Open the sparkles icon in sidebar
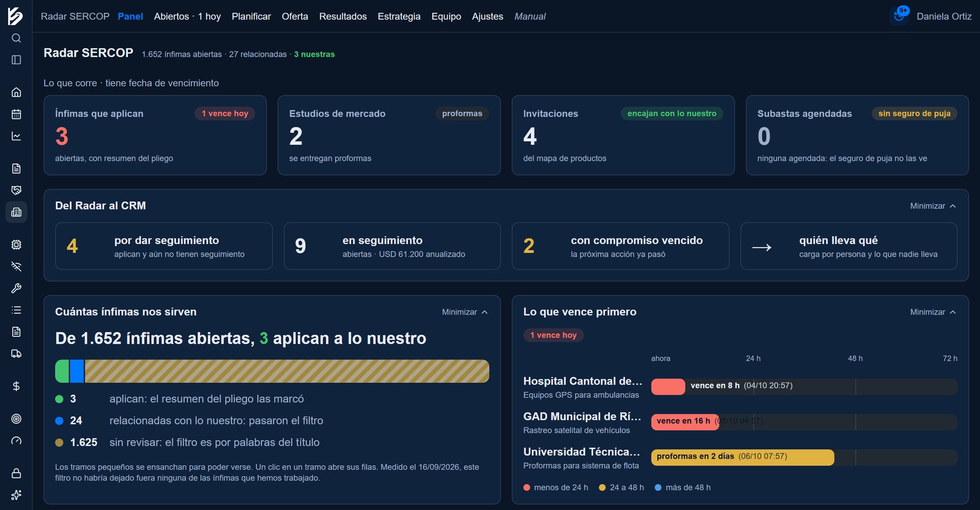Screen dimensions: 980x510 coord(16,495)
